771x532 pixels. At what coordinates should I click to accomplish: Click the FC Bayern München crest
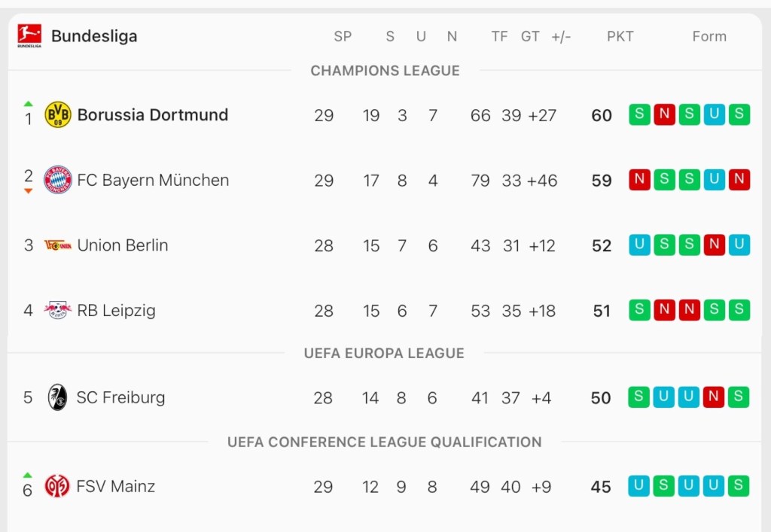coord(58,181)
